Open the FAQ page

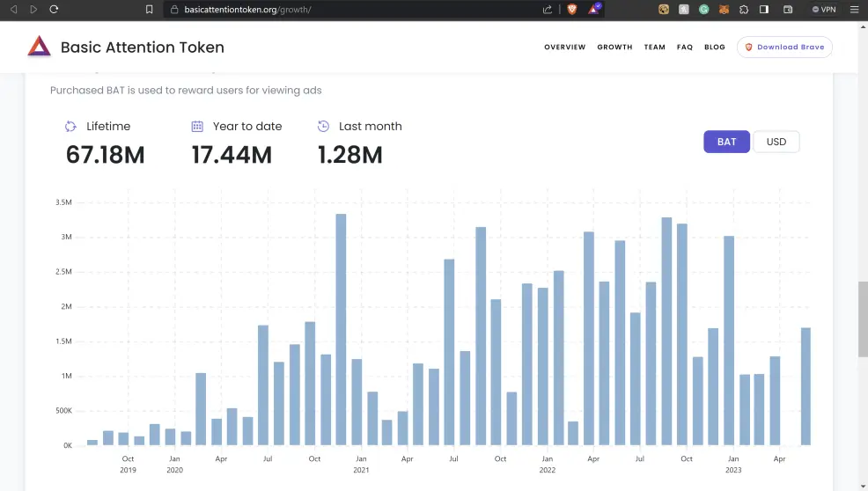coord(685,47)
